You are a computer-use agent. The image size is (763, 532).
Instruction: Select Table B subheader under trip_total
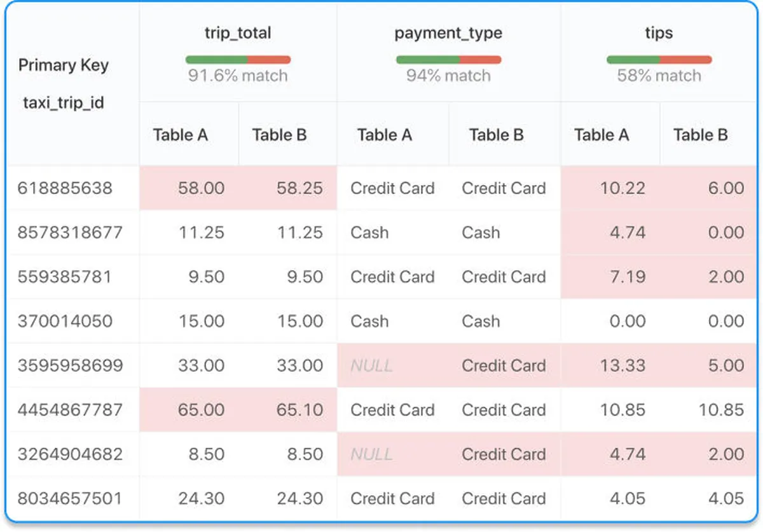[279, 135]
